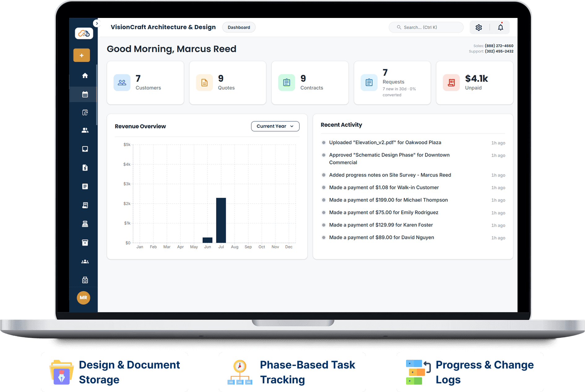Click the June revenue bar

pos(207,240)
